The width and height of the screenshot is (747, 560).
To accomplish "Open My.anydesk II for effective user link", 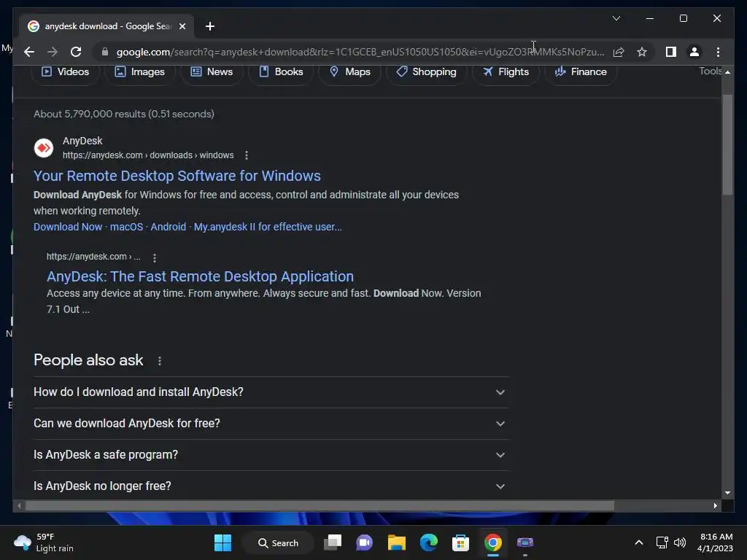I will click(268, 227).
